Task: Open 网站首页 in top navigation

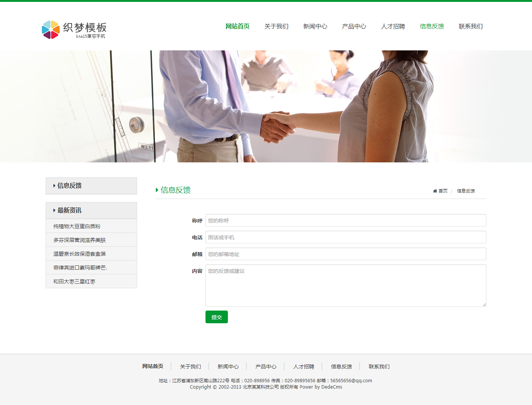Action: pyautogui.click(x=237, y=27)
